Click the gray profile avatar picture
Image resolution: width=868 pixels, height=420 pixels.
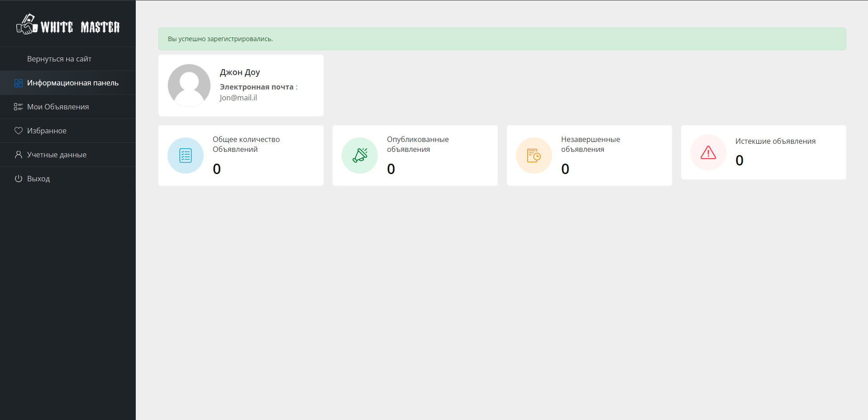189,85
